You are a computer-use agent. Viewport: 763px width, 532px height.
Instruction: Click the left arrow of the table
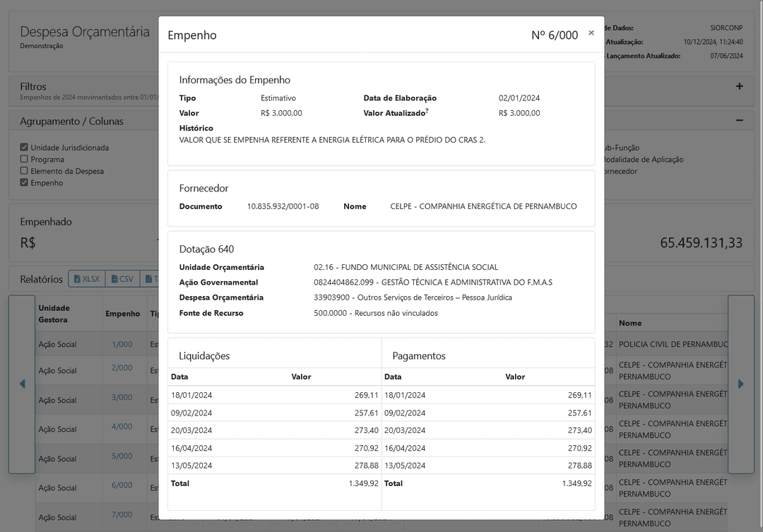pyautogui.click(x=22, y=384)
